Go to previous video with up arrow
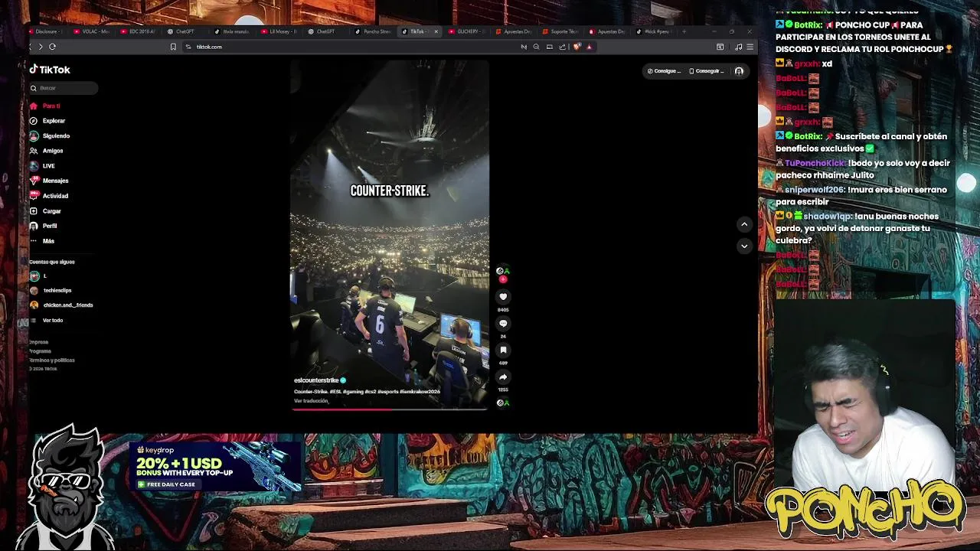 pos(744,224)
